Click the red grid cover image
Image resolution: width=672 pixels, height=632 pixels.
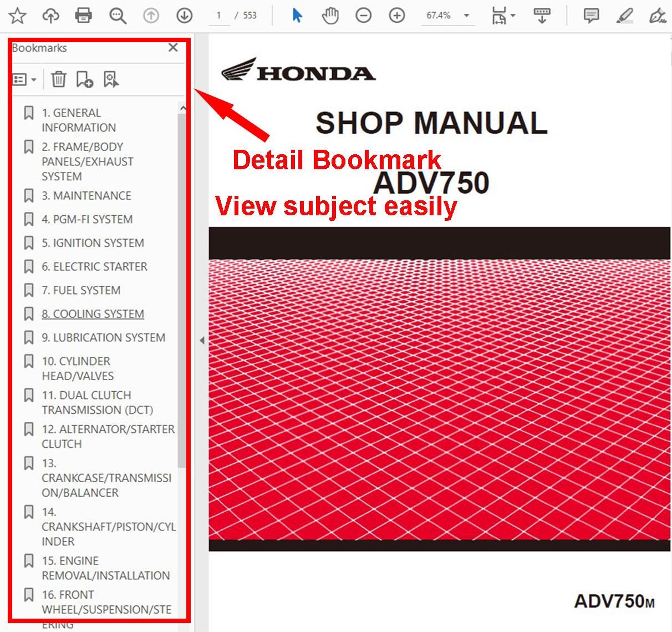point(439,389)
